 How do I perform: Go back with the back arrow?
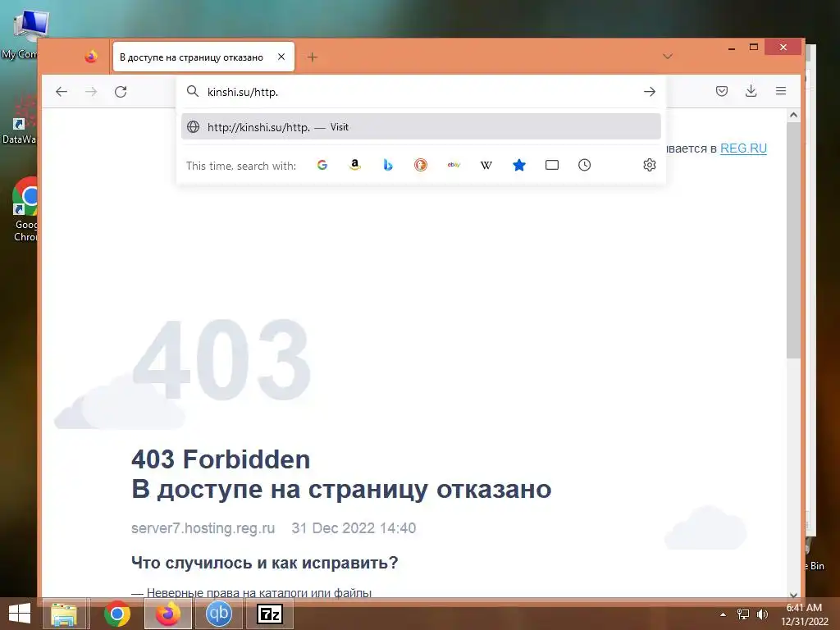(x=62, y=92)
